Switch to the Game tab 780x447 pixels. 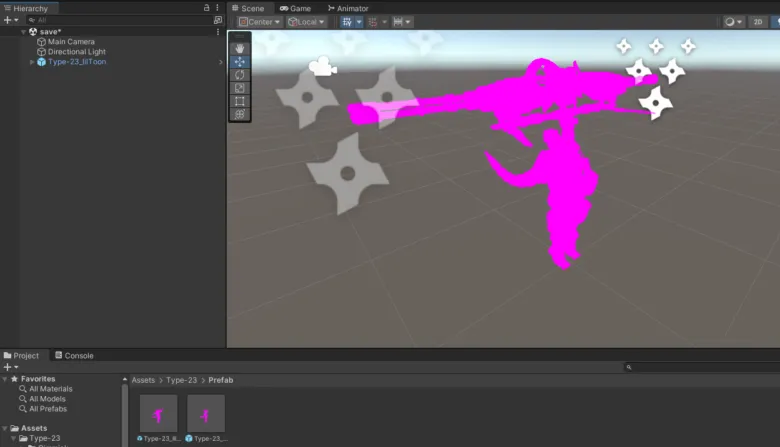295,8
